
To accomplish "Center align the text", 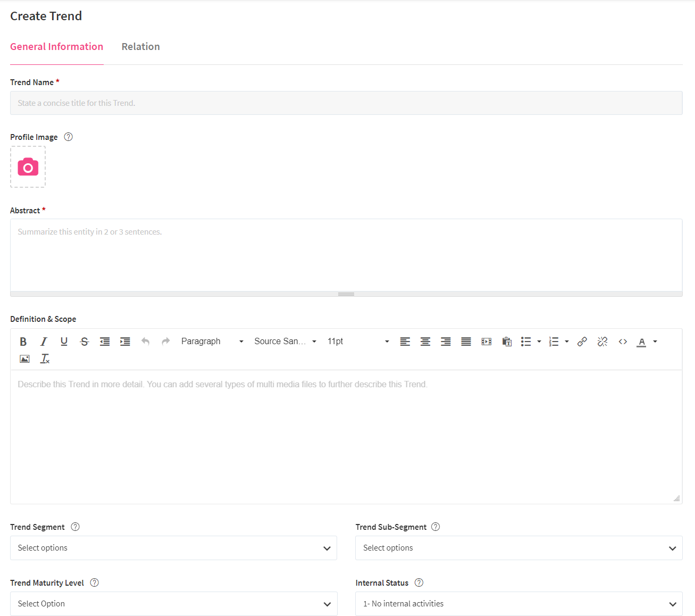I will (x=425, y=342).
